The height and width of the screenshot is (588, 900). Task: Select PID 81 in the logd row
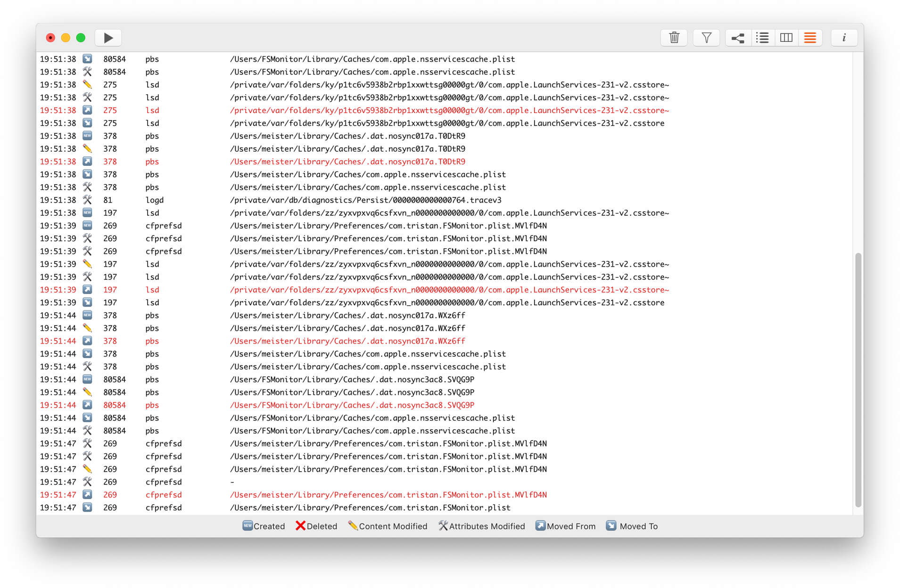coord(107,200)
